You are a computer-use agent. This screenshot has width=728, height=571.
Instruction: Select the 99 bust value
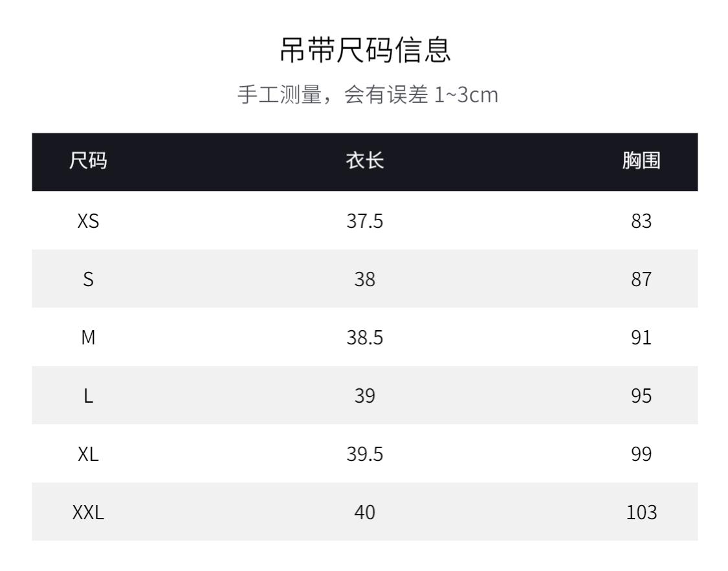click(x=641, y=454)
